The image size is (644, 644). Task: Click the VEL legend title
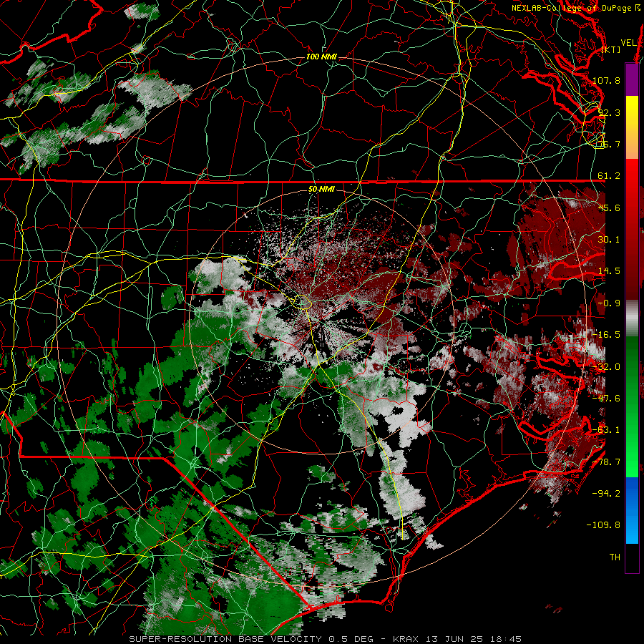coord(628,43)
